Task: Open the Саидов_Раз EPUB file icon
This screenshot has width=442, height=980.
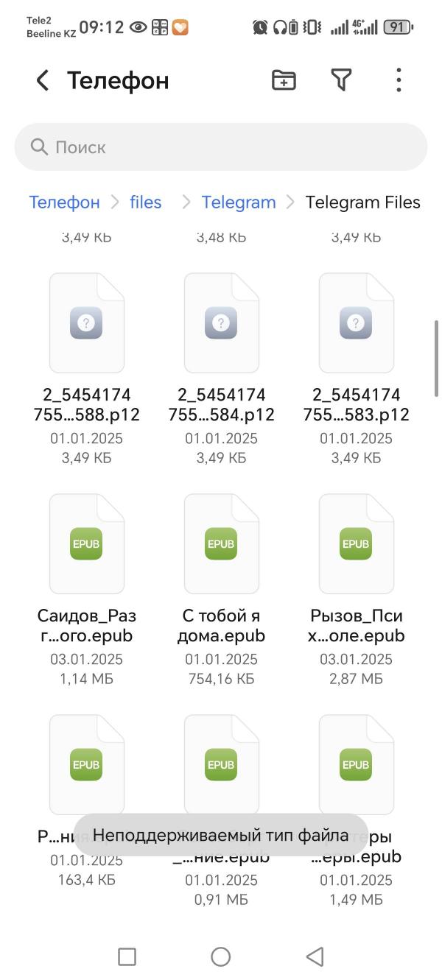Action: tap(87, 544)
